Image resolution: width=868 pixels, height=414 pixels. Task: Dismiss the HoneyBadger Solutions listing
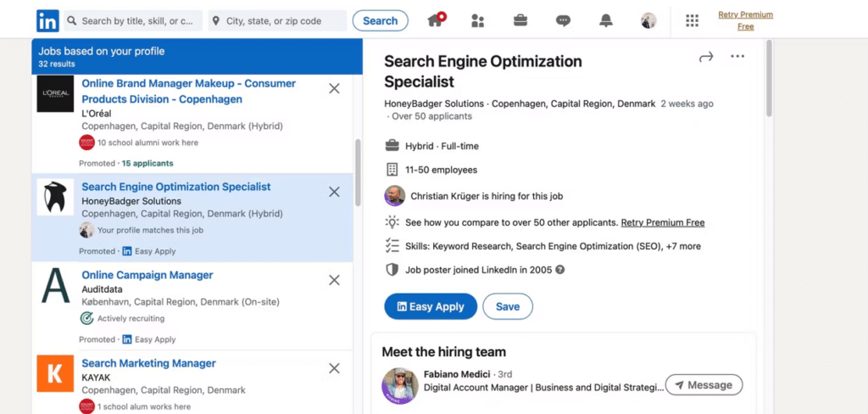334,192
